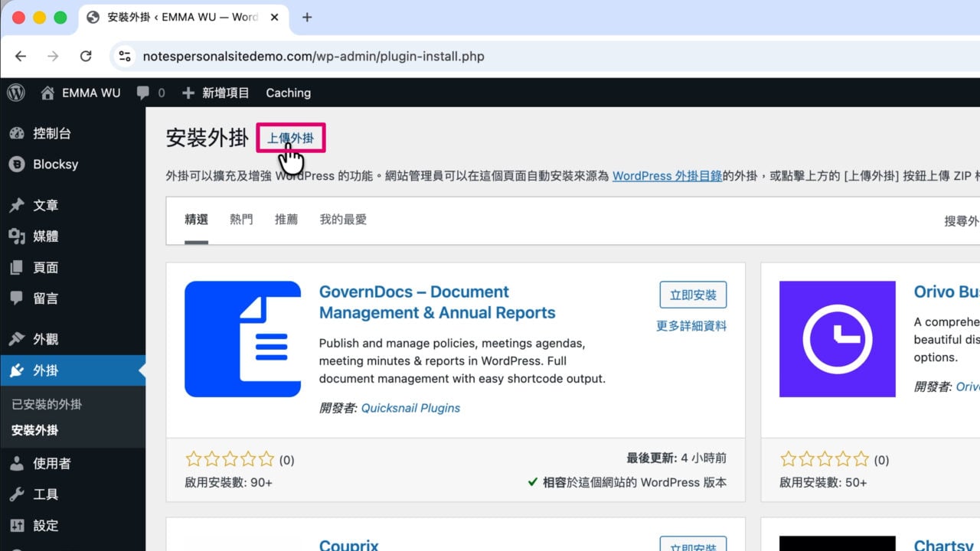Open Quicksnail Plugins developer link

click(410, 408)
